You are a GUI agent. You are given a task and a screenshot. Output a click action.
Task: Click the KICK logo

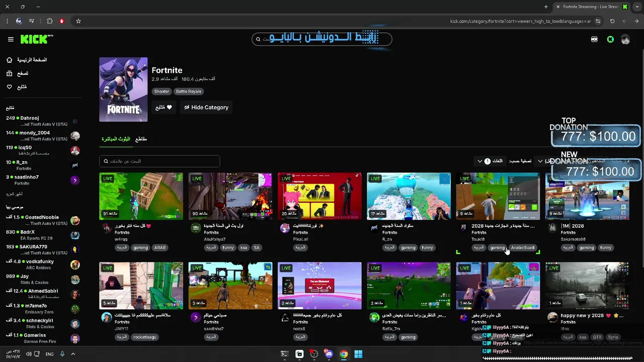pyautogui.click(x=36, y=39)
